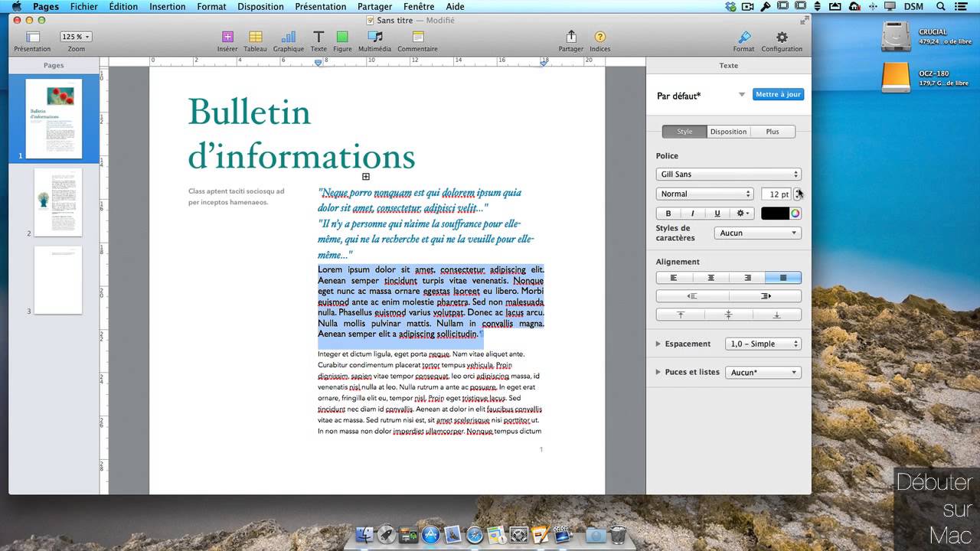980x551 pixels.
Task: Open the Fichier menu
Action: (83, 6)
